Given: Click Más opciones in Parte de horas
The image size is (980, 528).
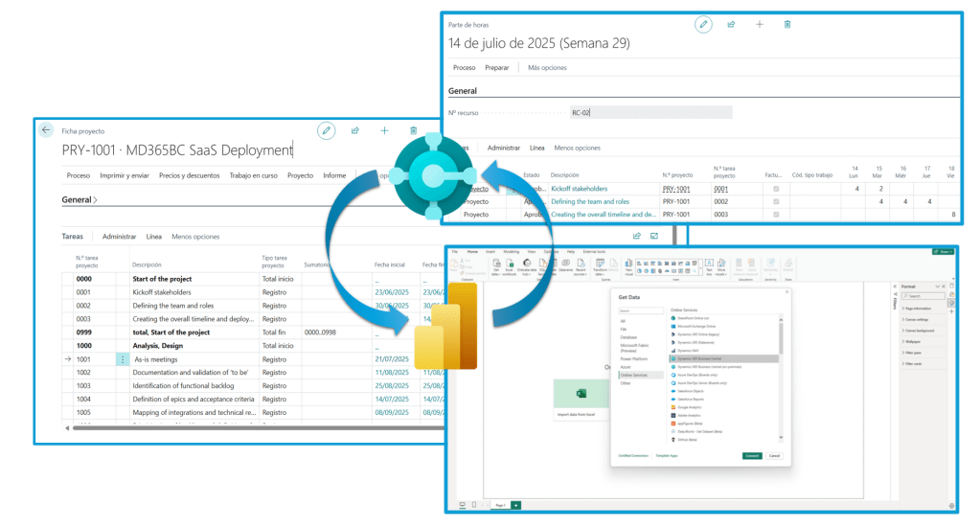Looking at the screenshot, I should [548, 67].
